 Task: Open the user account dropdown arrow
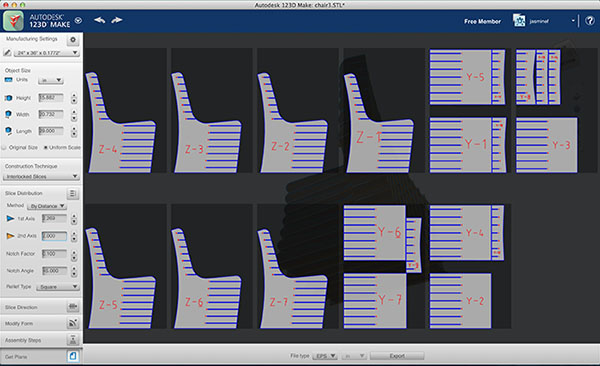click(573, 21)
